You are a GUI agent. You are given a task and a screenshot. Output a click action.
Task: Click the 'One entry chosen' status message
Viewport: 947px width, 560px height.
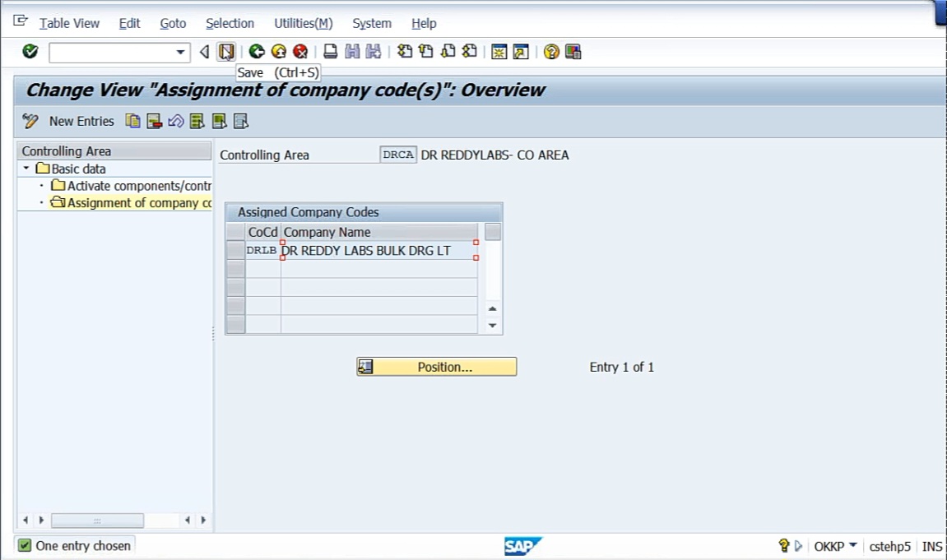(x=83, y=546)
